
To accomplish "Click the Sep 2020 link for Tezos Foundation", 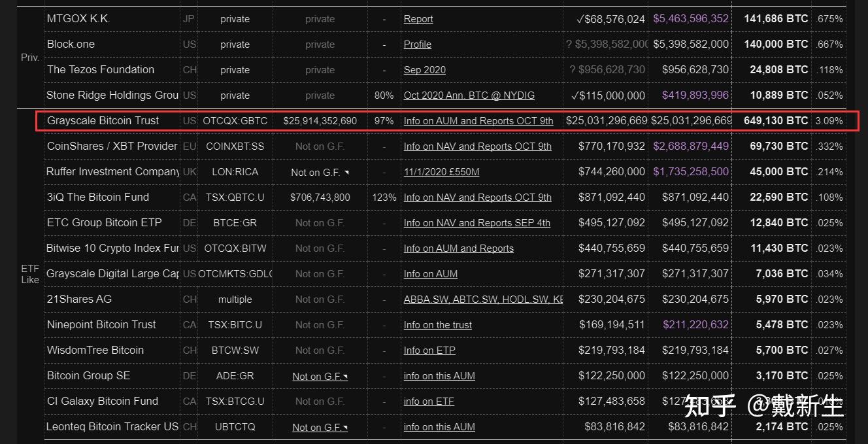I will pyautogui.click(x=424, y=70).
